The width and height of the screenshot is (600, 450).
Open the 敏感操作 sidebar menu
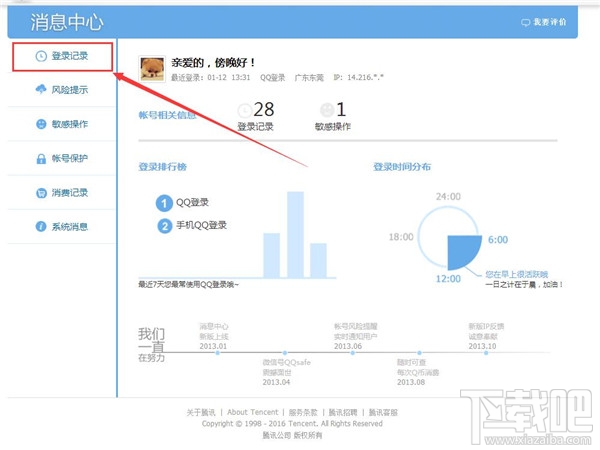coord(62,124)
